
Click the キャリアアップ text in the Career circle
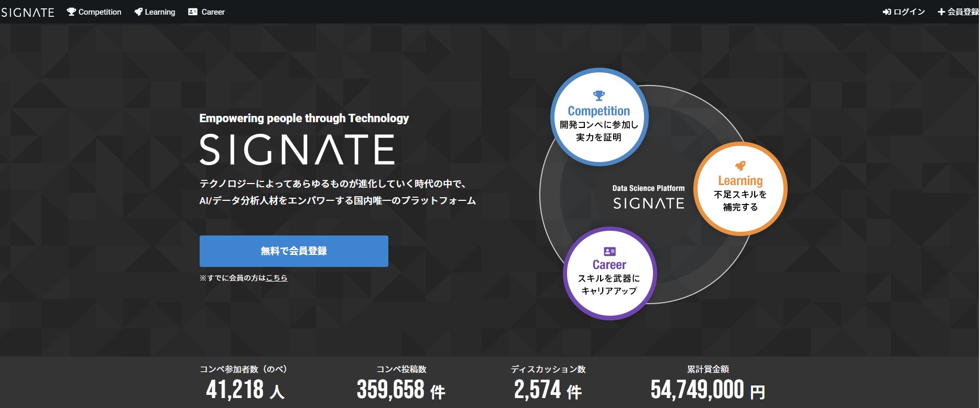(x=609, y=291)
